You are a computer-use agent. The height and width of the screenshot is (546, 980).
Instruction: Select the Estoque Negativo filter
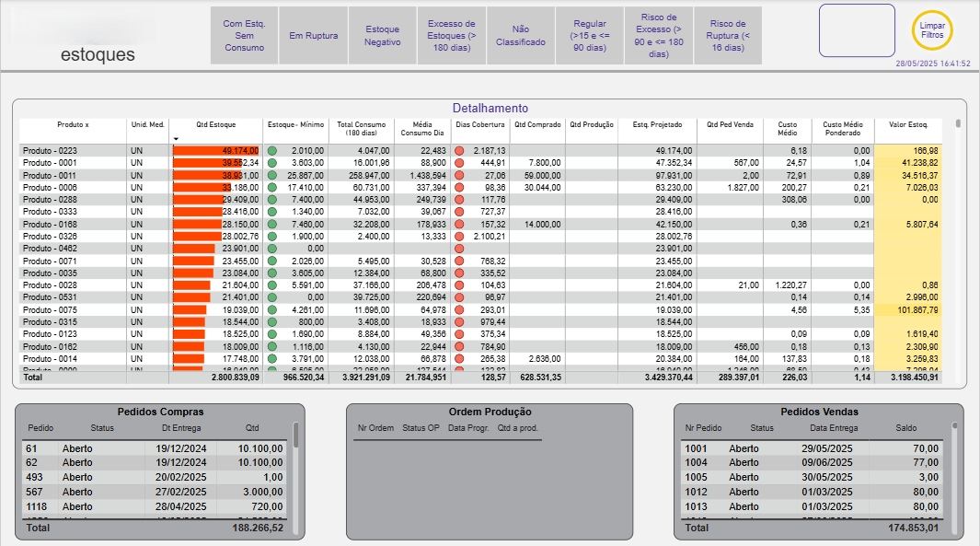[383, 36]
